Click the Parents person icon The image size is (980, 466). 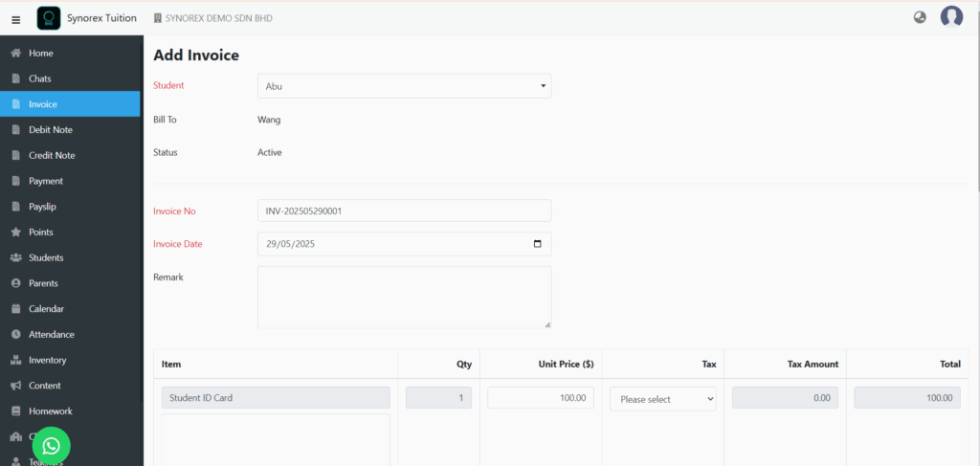(16, 283)
